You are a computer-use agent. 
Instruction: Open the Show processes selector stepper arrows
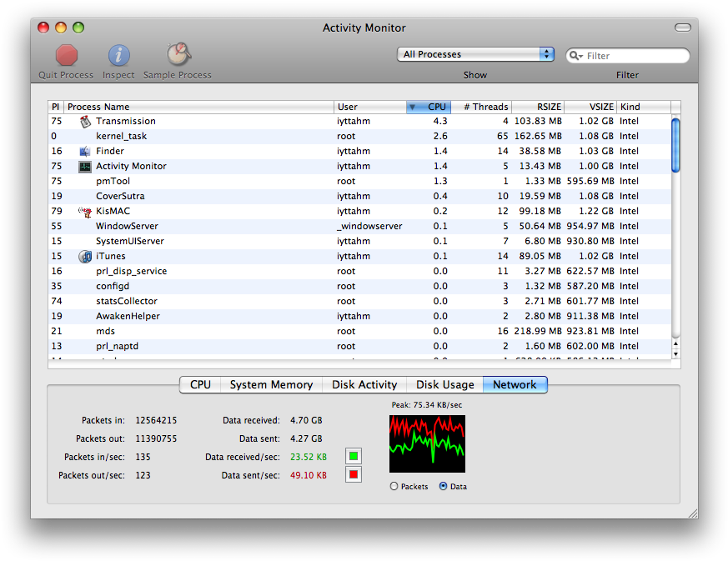[x=545, y=53]
